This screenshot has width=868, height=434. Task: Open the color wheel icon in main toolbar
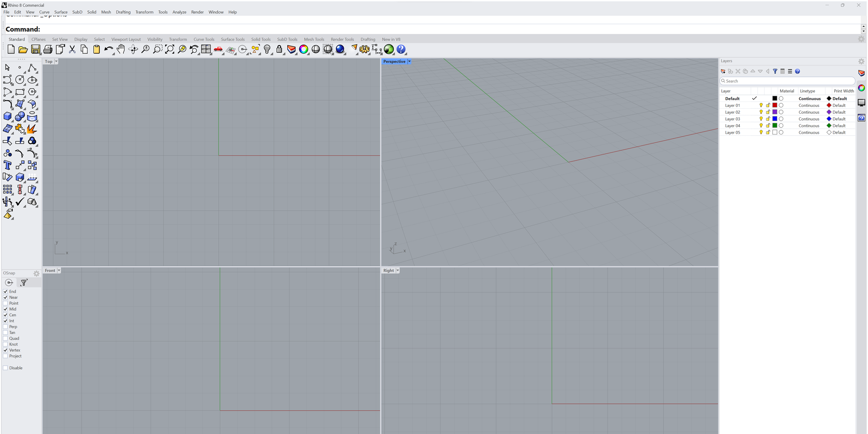tap(303, 50)
